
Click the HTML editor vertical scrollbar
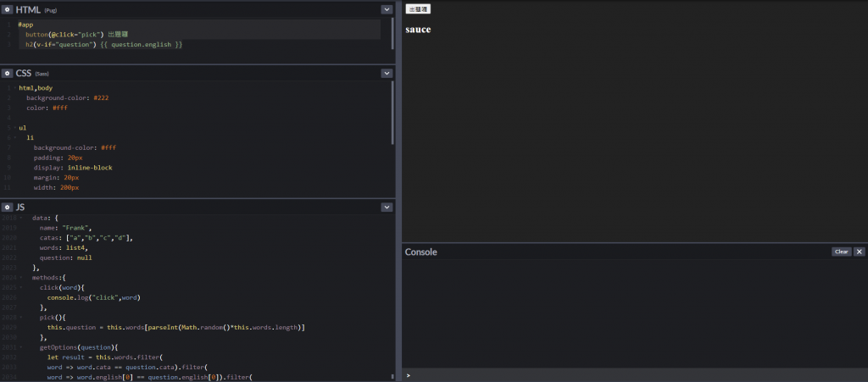[x=393, y=33]
